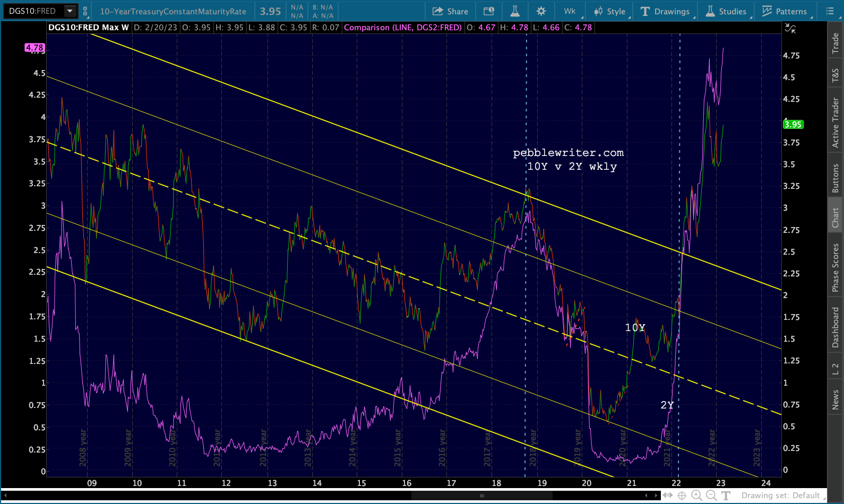Click the pebblewriter.com text annotation
This screenshot has height=504, width=844.
pyautogui.click(x=569, y=153)
